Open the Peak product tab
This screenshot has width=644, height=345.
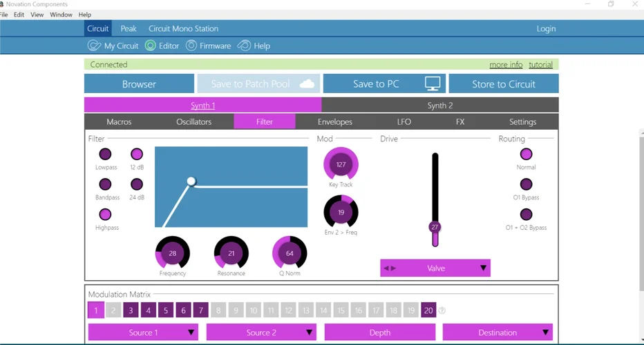(129, 29)
